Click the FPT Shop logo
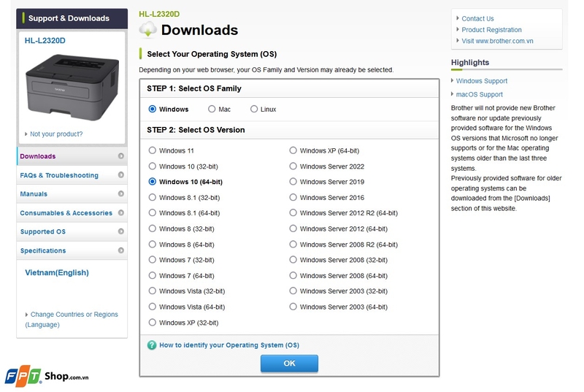Image resolution: width=584 pixels, height=392 pixels. point(47,376)
